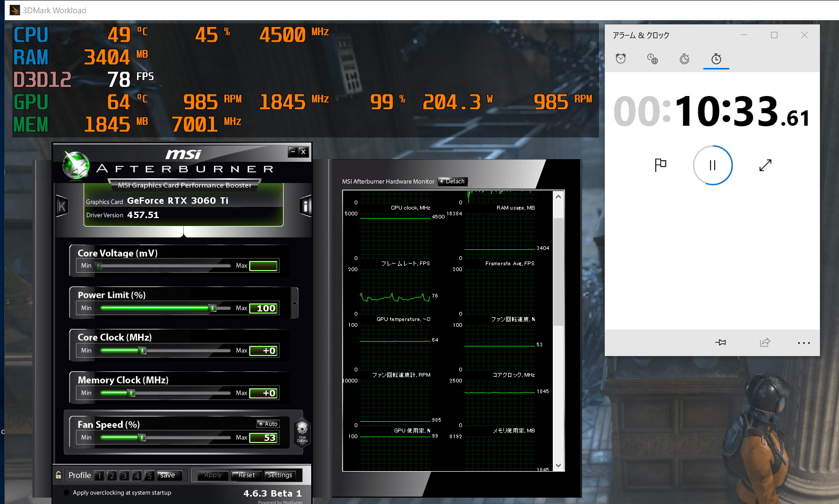Image resolution: width=839 pixels, height=504 pixels.
Task: Click the Memory Clock +0 value field
Action: point(263,393)
